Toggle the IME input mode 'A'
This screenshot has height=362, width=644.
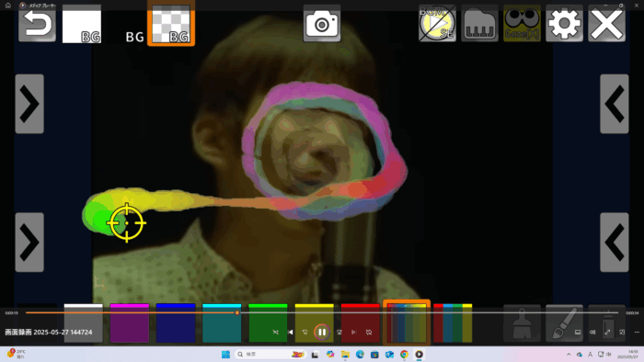[591, 355]
